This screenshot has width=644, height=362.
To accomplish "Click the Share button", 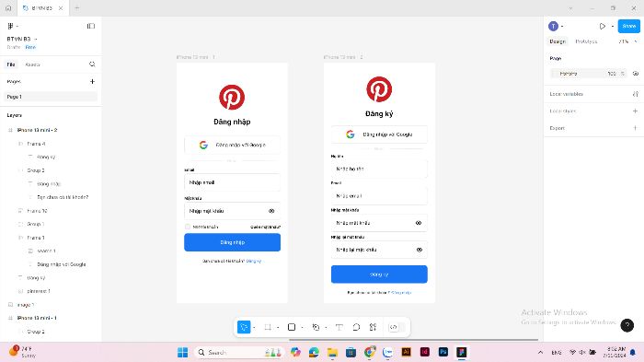I will pos(628,26).
